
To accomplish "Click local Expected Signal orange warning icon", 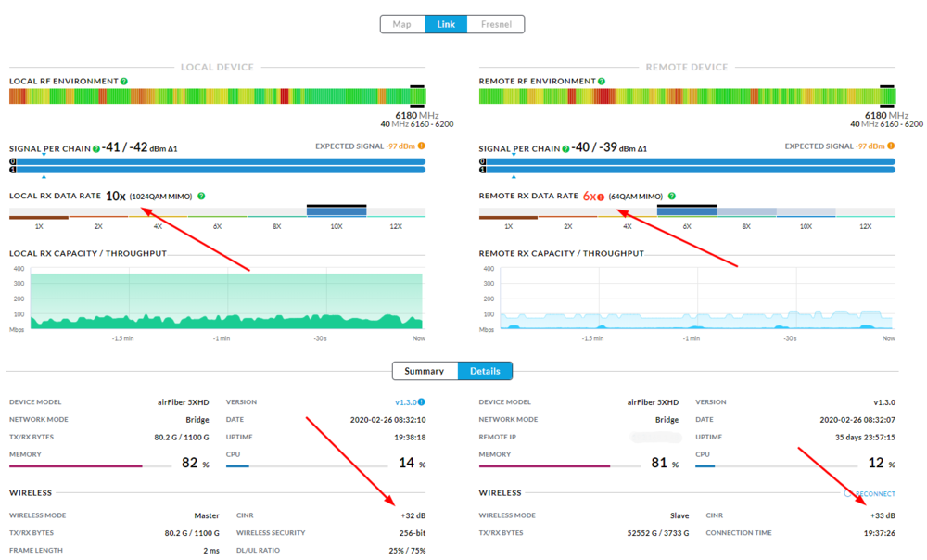I will pos(422,146).
